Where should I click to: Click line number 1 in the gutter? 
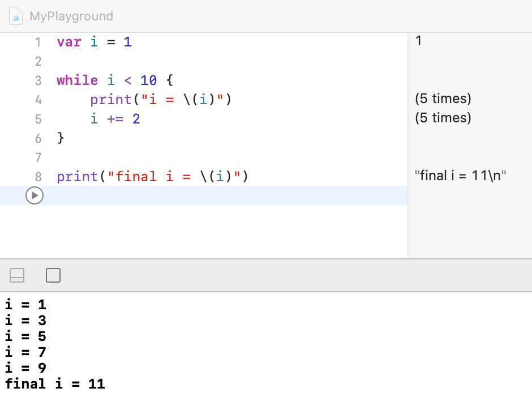[x=38, y=42]
